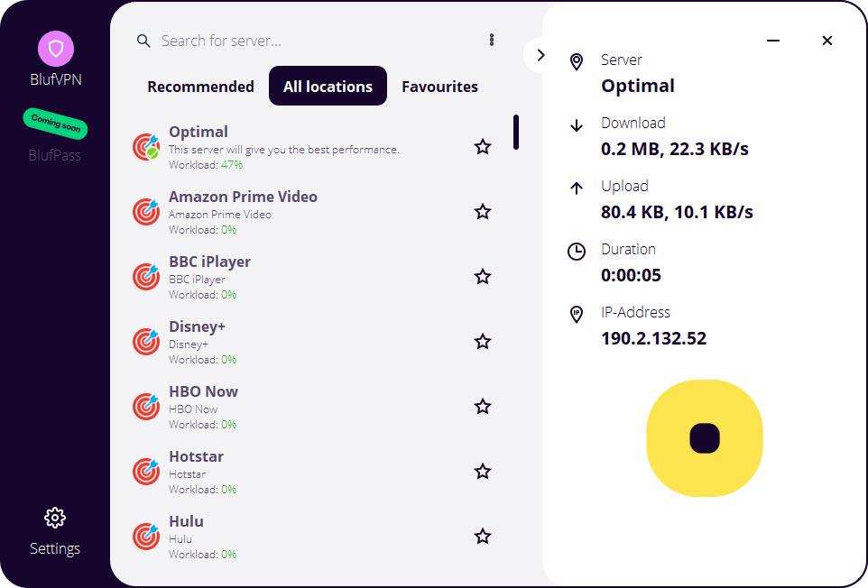
Task: Switch to the All locations tab
Action: (328, 86)
